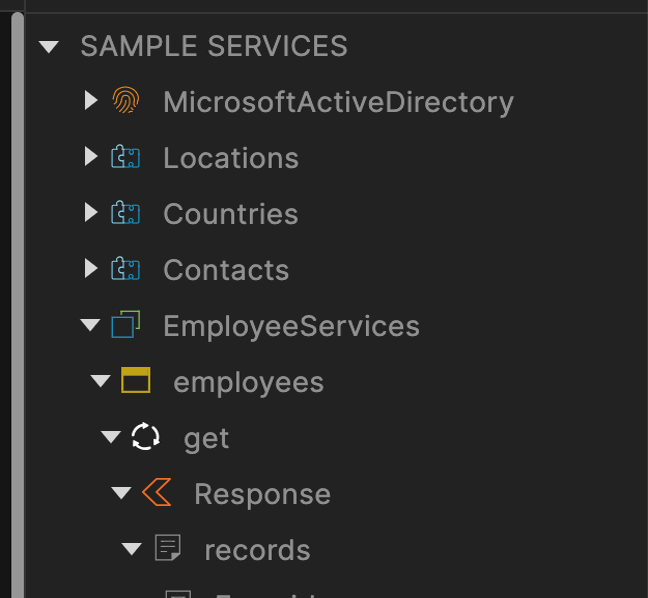Click the EmployeeServices stacked-squares icon
This screenshot has height=598, width=648.
click(x=125, y=325)
